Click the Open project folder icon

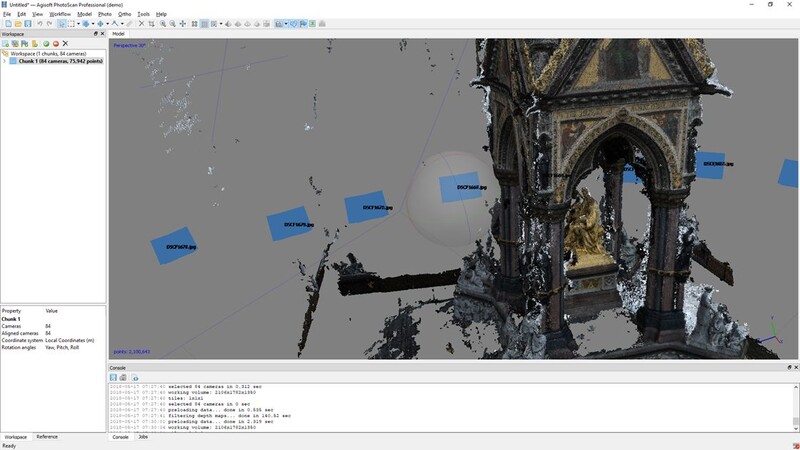pyautogui.click(x=18, y=23)
